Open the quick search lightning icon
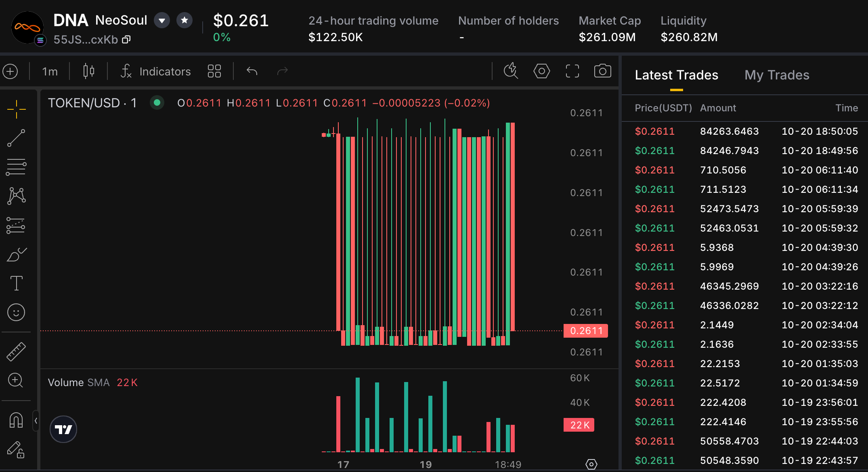 (x=511, y=71)
